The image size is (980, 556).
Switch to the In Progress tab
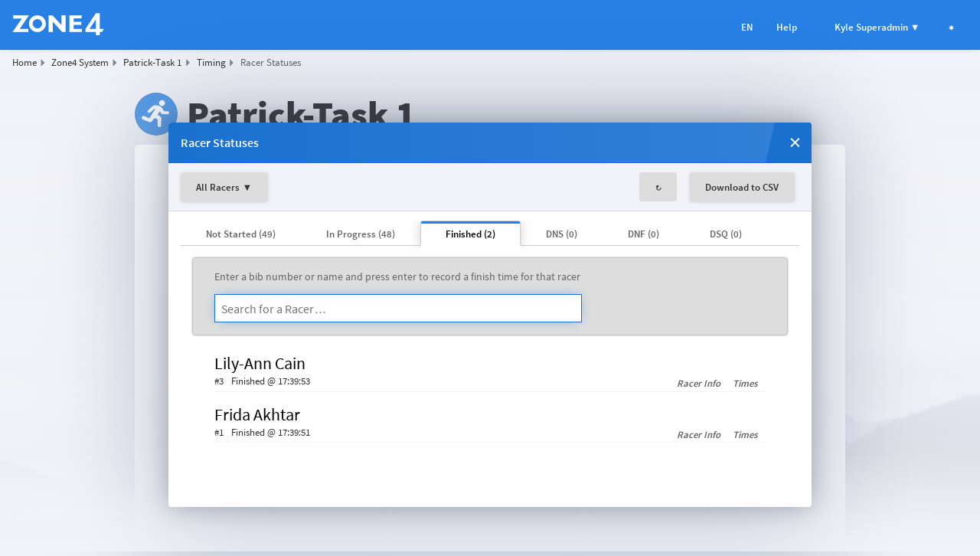tap(360, 234)
